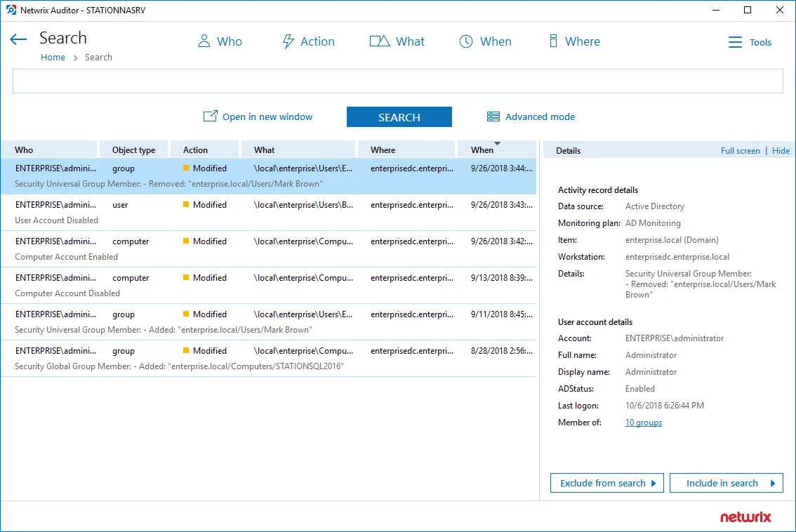Image resolution: width=796 pixels, height=532 pixels.
Task: Click the back arrow icon
Action: [x=18, y=39]
